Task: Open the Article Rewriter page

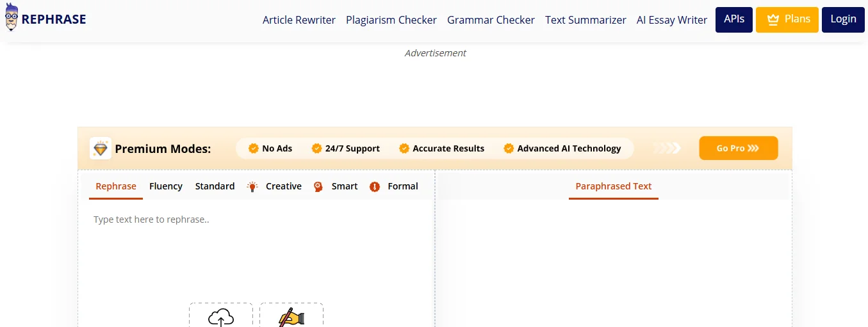Action: [x=299, y=20]
